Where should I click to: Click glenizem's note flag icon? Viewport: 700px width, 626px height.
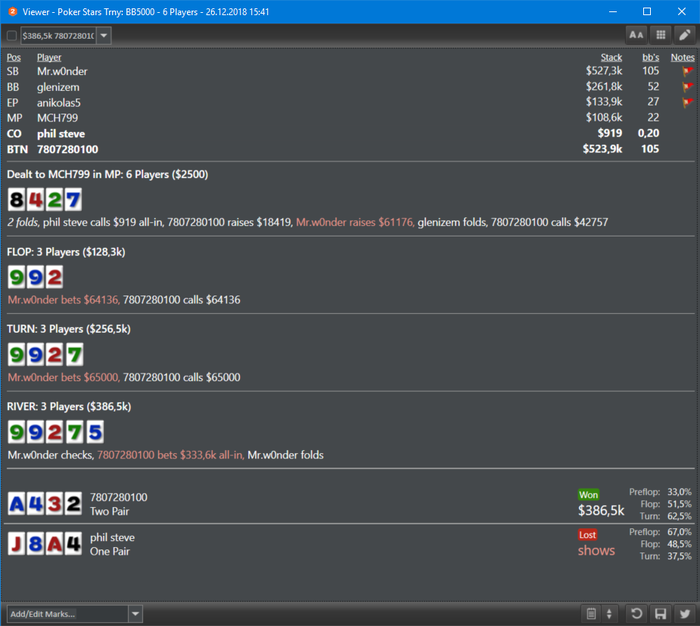688,87
